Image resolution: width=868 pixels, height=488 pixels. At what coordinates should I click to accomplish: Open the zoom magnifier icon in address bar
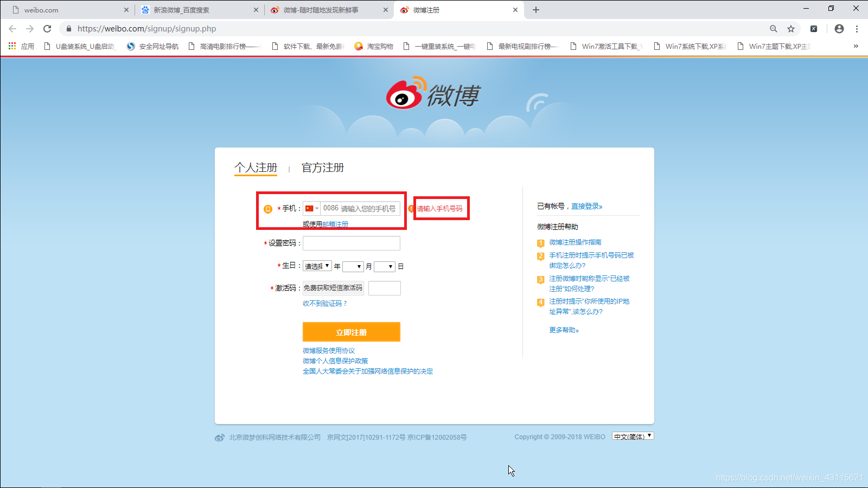[774, 29]
